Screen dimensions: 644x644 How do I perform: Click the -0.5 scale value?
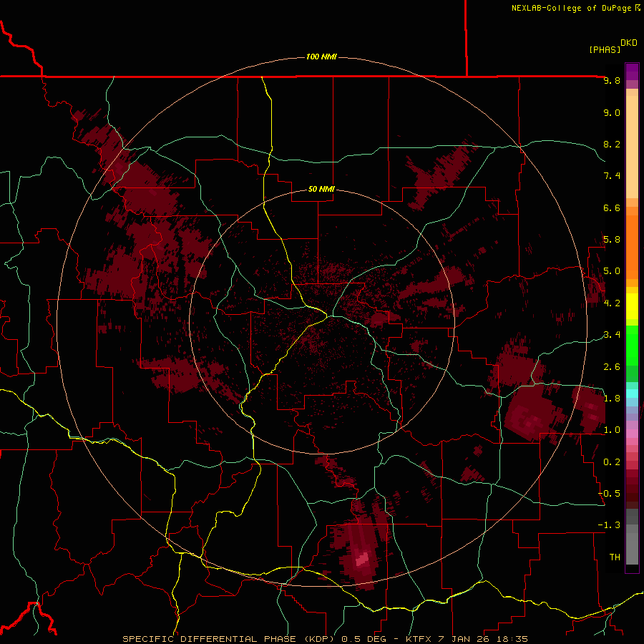[609, 494]
